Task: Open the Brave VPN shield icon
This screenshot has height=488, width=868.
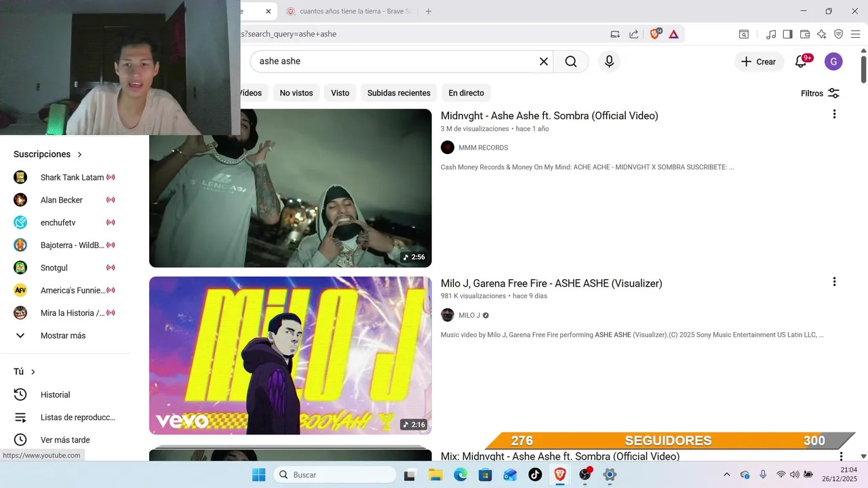Action: 838,34
